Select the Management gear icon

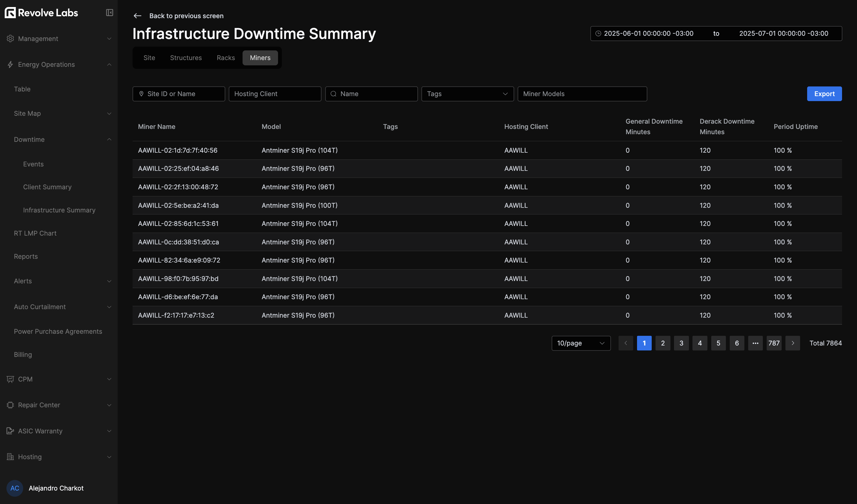[x=10, y=38]
